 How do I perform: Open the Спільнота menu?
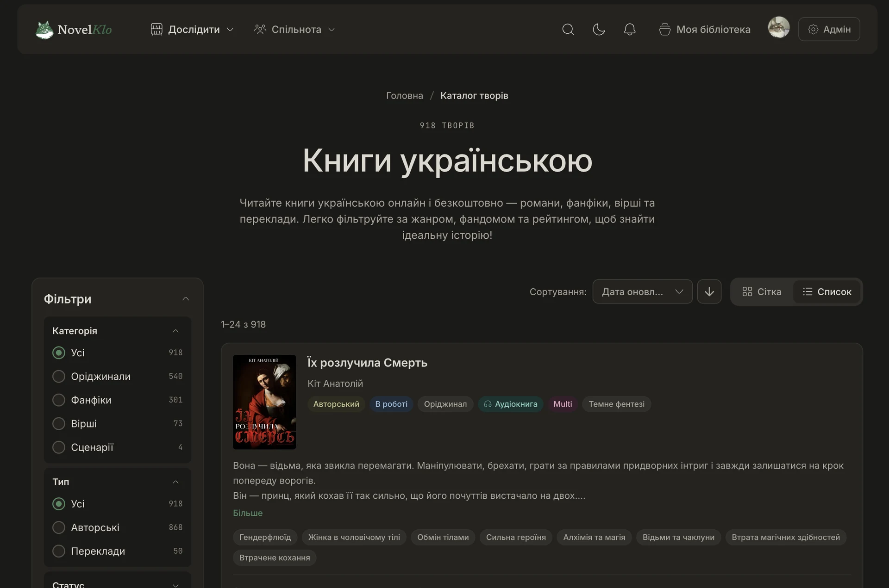pos(294,30)
